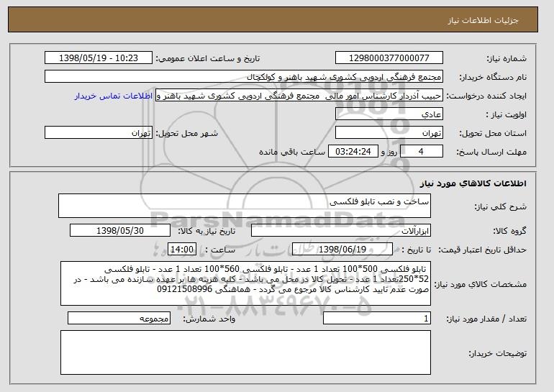554x392 pixels.
Task: Click the نام دستگاه خریدار field
Action: (244, 77)
